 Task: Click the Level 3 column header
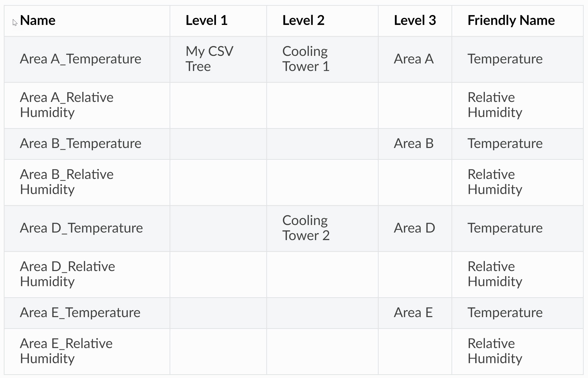click(x=415, y=21)
